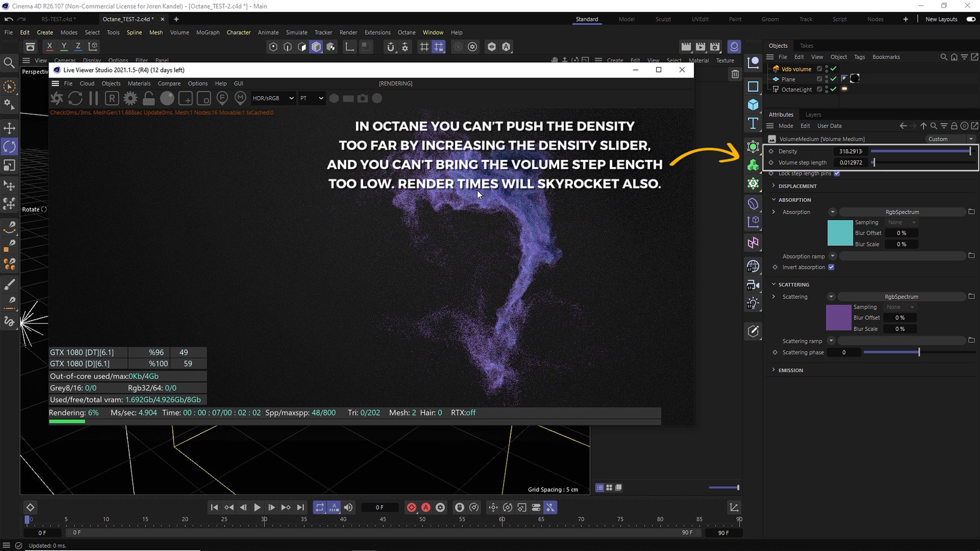This screenshot has height=551, width=980.
Task: Toggle the New Layouts switch
Action: click(971, 19)
